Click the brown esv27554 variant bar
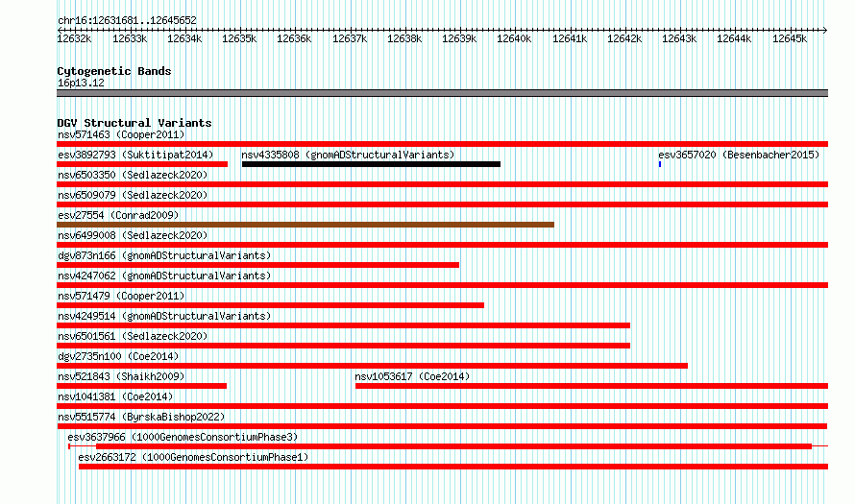 pyautogui.click(x=305, y=225)
